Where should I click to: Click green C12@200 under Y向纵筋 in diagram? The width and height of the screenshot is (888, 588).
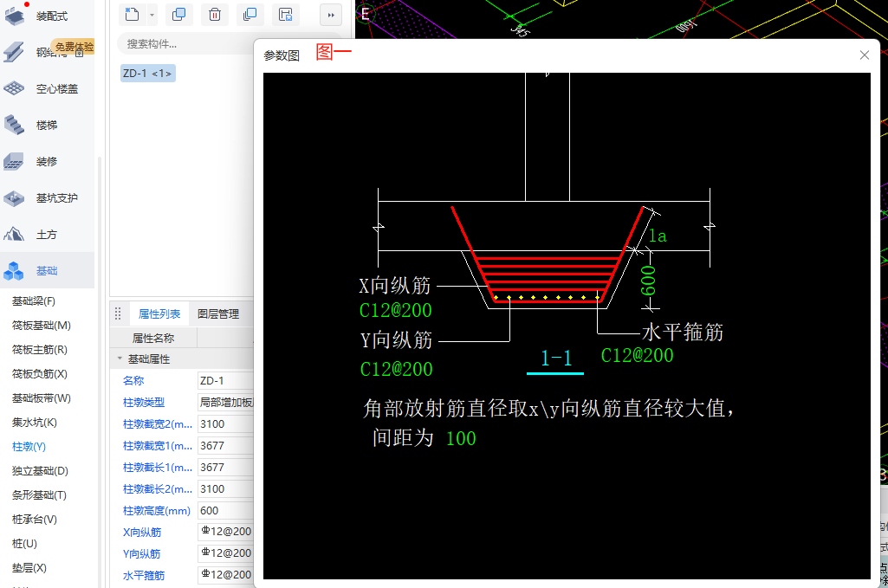pos(397,369)
